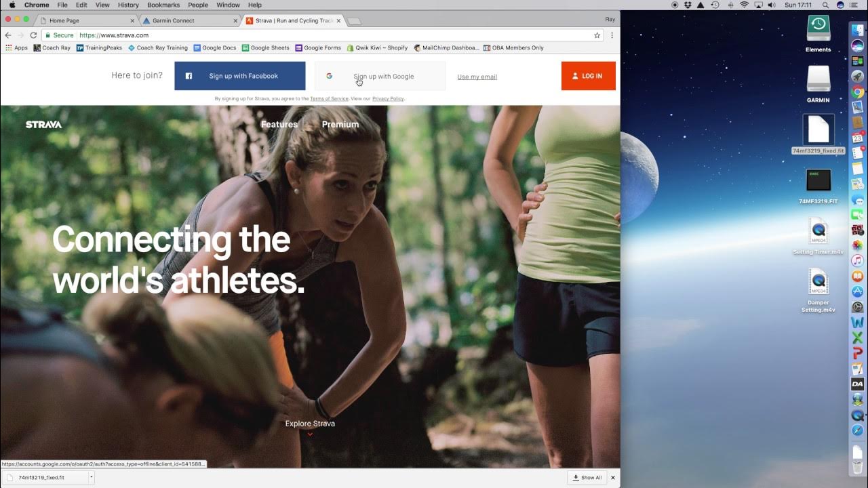The image size is (868, 488).
Task: Open Strava Premium page
Action: 340,124
